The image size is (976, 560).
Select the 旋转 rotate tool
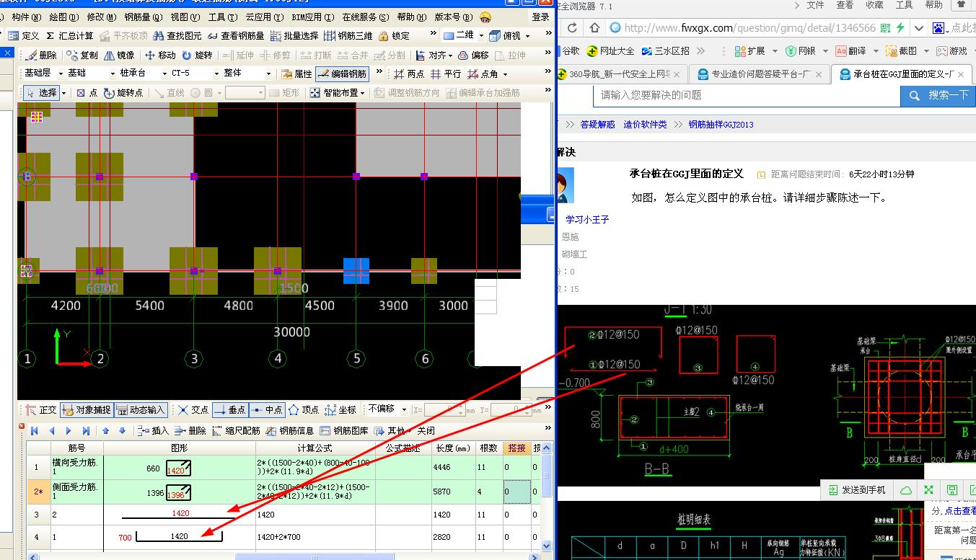coord(197,55)
